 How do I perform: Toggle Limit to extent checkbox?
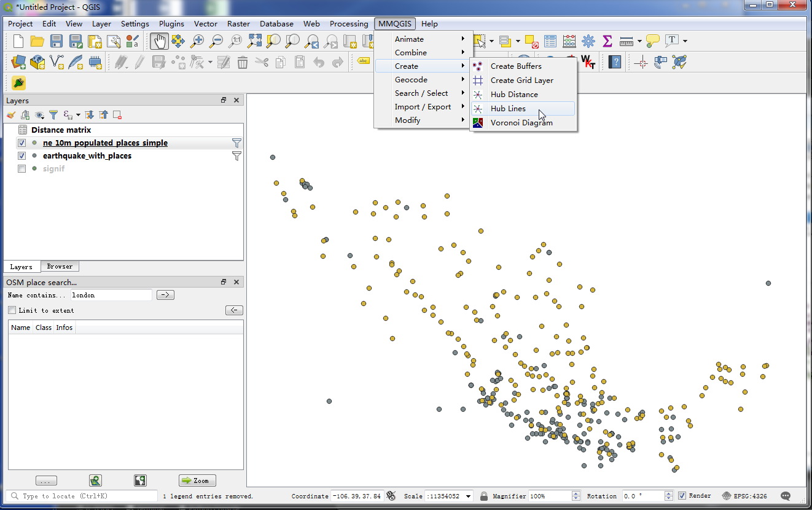pyautogui.click(x=12, y=310)
